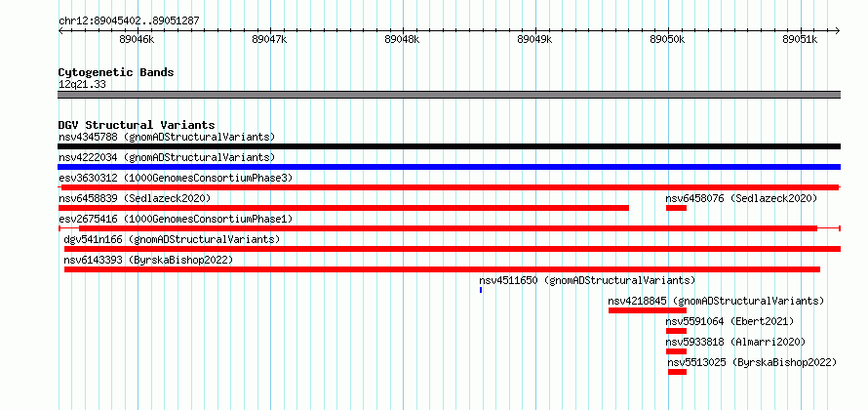
Task: Open the esv2675416 variant label
Action: tap(176, 219)
